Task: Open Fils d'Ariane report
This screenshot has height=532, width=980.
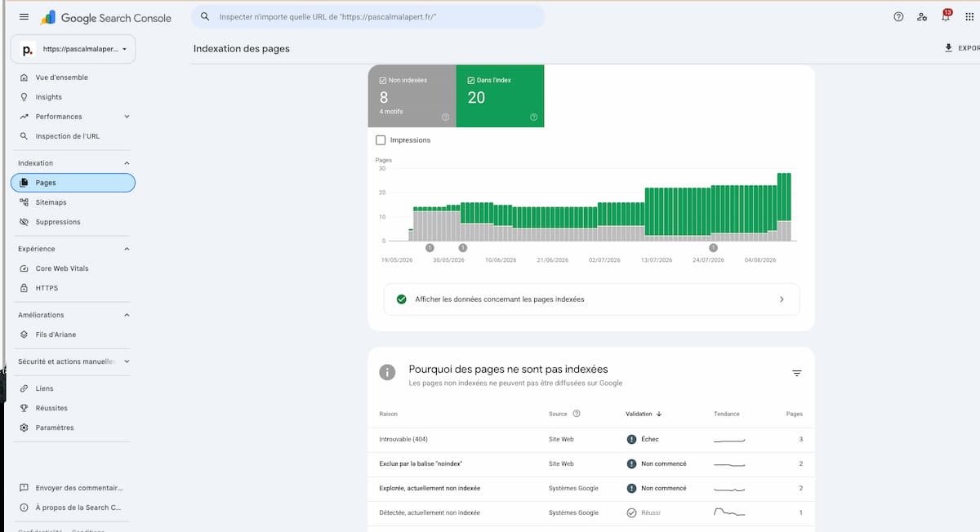Action: tap(73, 335)
